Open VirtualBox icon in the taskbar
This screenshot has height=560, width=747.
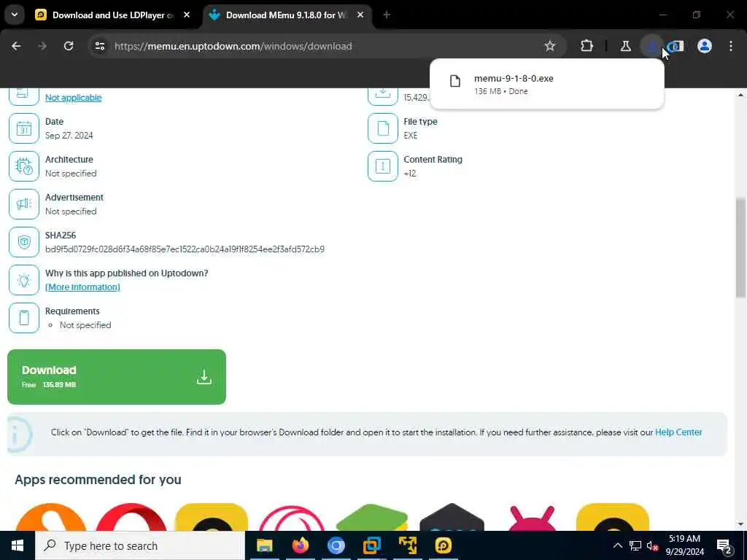point(371,545)
